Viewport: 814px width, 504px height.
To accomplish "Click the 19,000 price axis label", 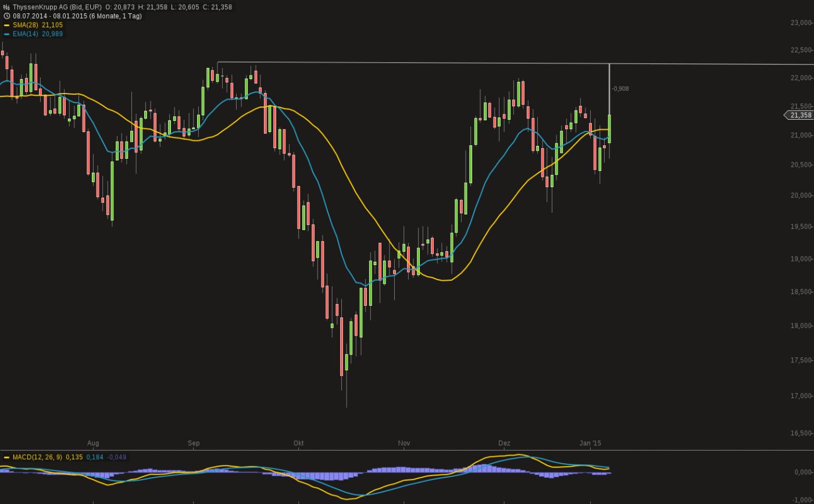I will coord(801,259).
